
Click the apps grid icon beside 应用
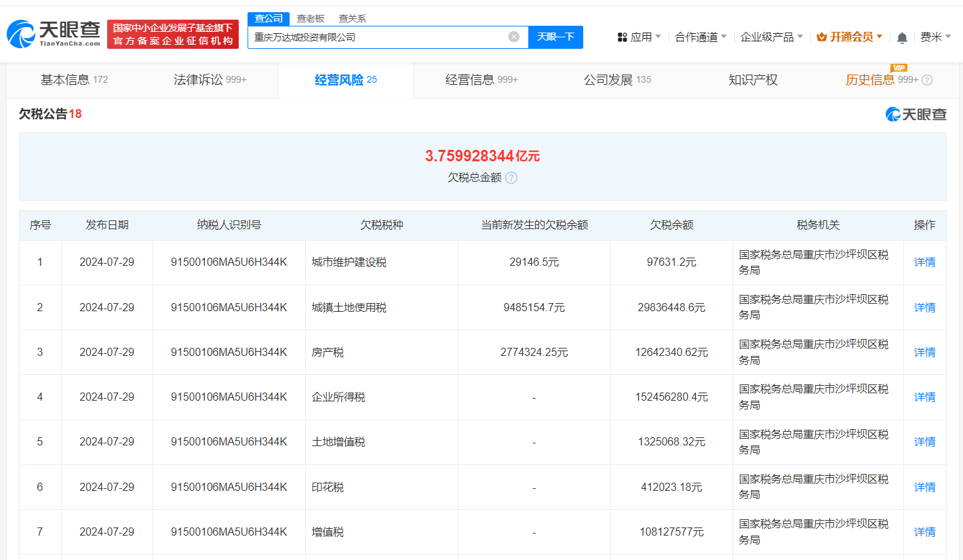pyautogui.click(x=623, y=37)
